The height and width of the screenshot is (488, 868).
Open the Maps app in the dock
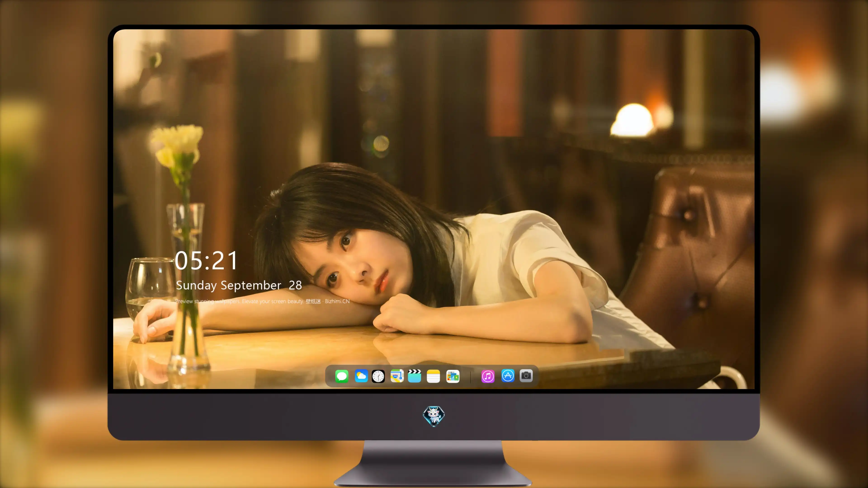point(397,376)
